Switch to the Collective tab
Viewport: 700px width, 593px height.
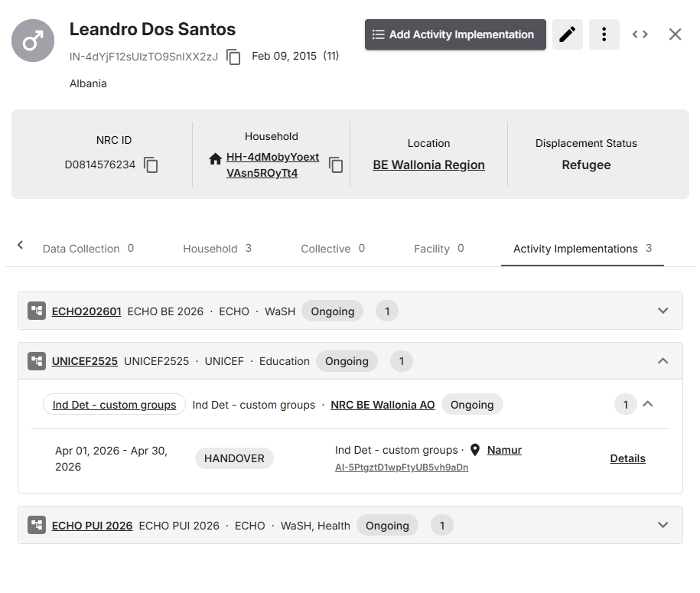tap(333, 249)
